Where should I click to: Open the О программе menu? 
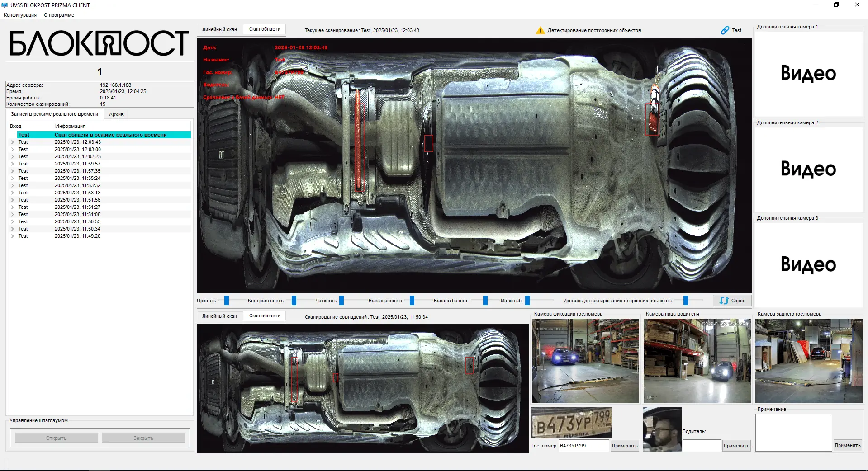tap(59, 15)
